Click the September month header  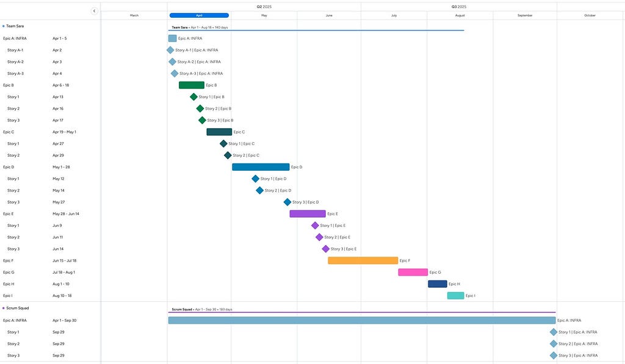pos(525,15)
